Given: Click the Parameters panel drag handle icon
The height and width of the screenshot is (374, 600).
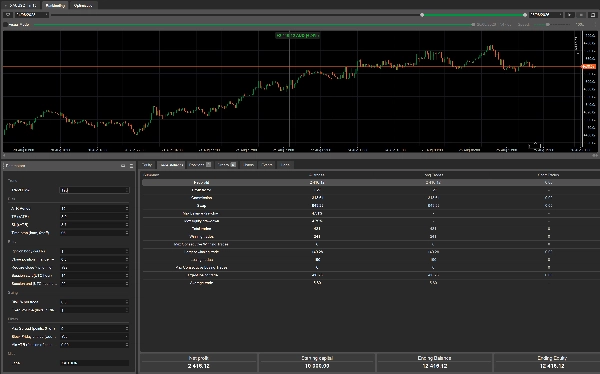Looking at the screenshot, I should [4, 166].
